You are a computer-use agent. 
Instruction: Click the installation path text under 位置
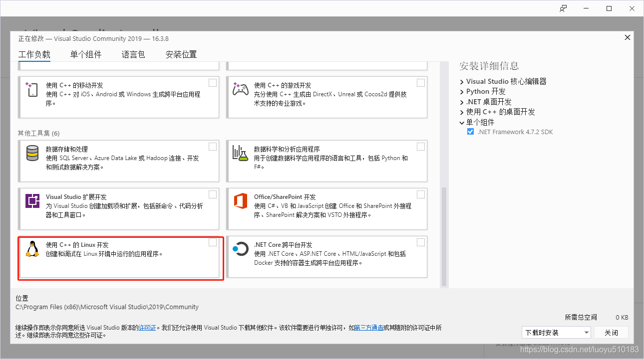coord(107,307)
